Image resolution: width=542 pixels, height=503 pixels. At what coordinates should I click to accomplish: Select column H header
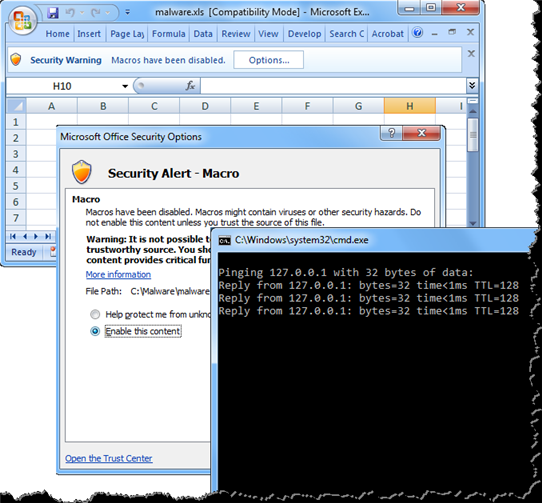click(410, 106)
